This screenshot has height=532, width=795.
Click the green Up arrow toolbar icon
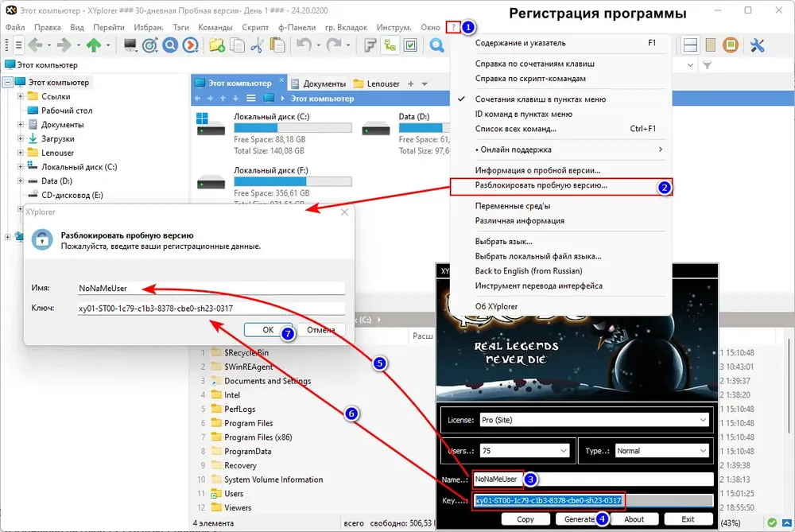94,45
